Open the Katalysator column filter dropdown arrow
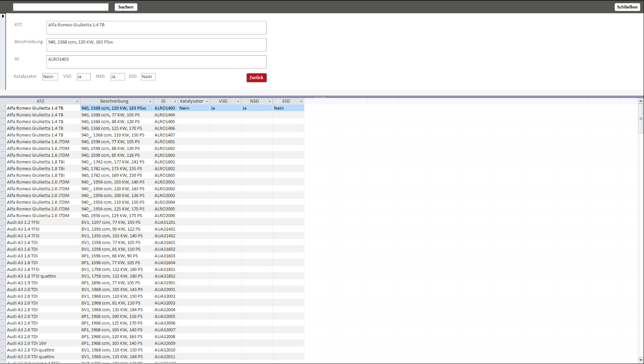644x364 pixels. point(207,102)
